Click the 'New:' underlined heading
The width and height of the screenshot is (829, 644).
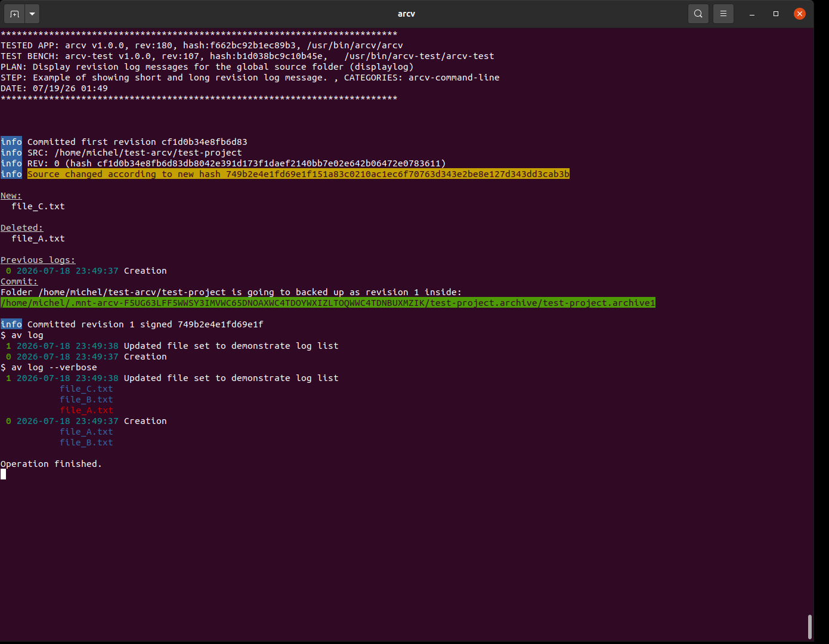(x=11, y=196)
